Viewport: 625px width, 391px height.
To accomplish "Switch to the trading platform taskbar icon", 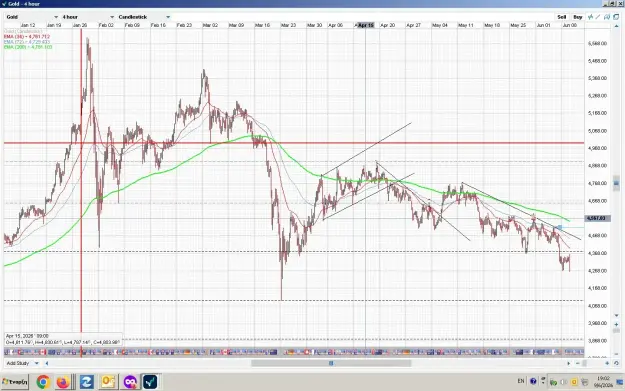I will coord(150,382).
